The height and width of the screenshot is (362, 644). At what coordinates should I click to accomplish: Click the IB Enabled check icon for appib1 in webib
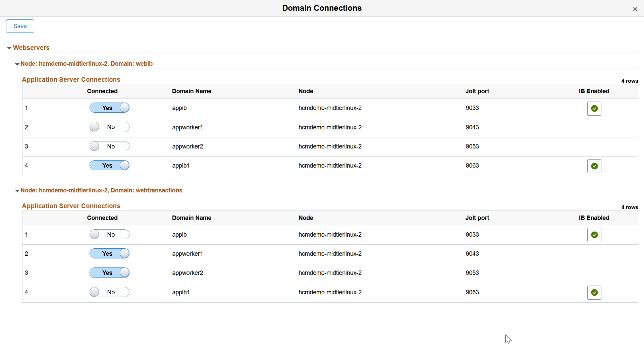pos(594,166)
